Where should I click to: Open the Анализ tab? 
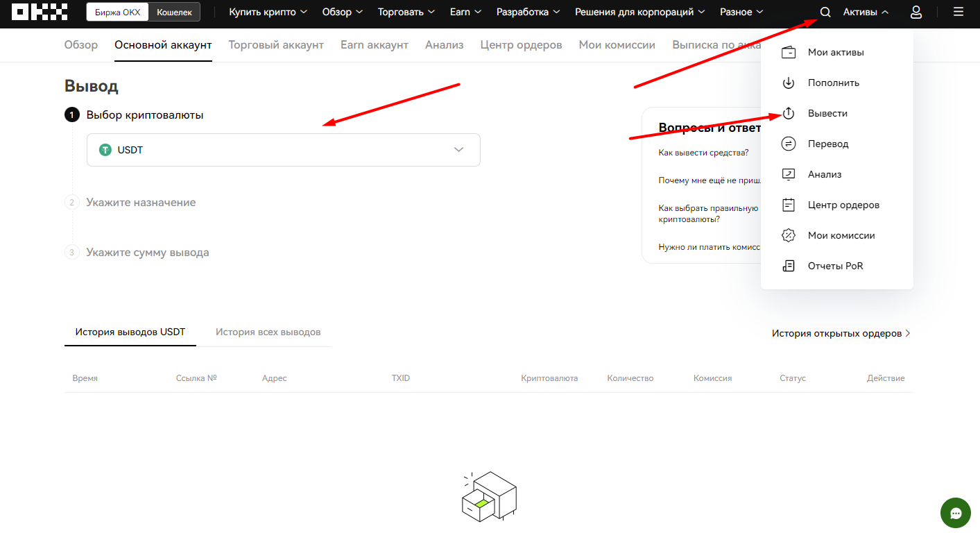point(445,44)
